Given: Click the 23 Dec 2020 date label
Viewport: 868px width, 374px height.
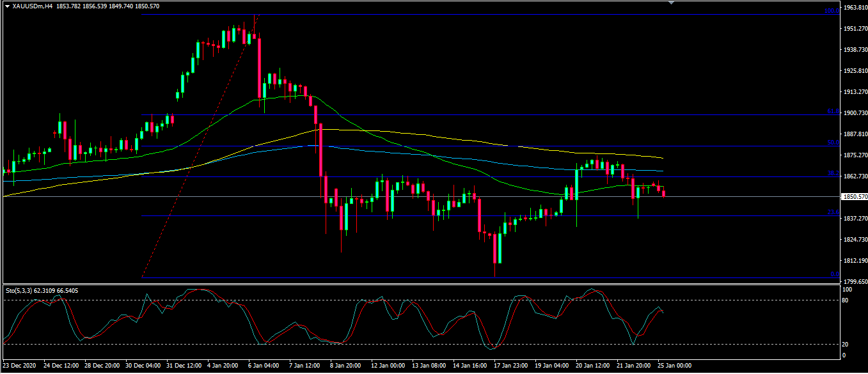Looking at the screenshot, I should point(20,366).
